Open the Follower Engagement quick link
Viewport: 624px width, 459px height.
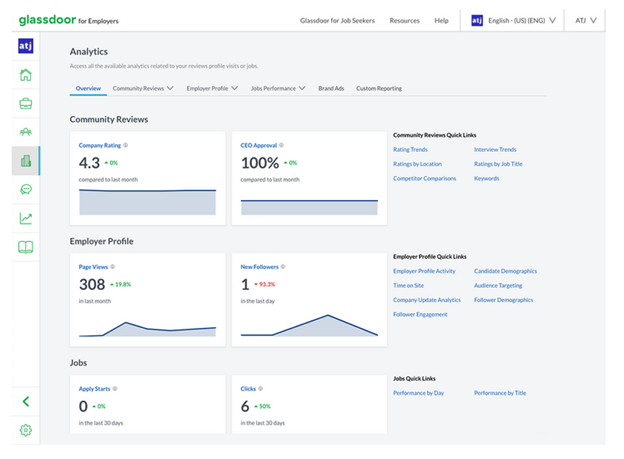click(420, 314)
